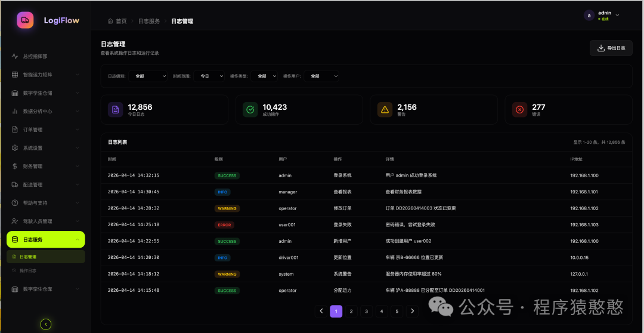Click the LogiFlow truck logo icon
The image size is (644, 333).
[25, 20]
